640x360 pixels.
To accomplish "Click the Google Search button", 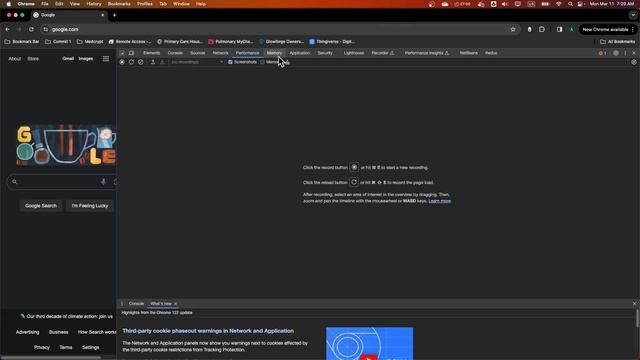I will [x=41, y=206].
